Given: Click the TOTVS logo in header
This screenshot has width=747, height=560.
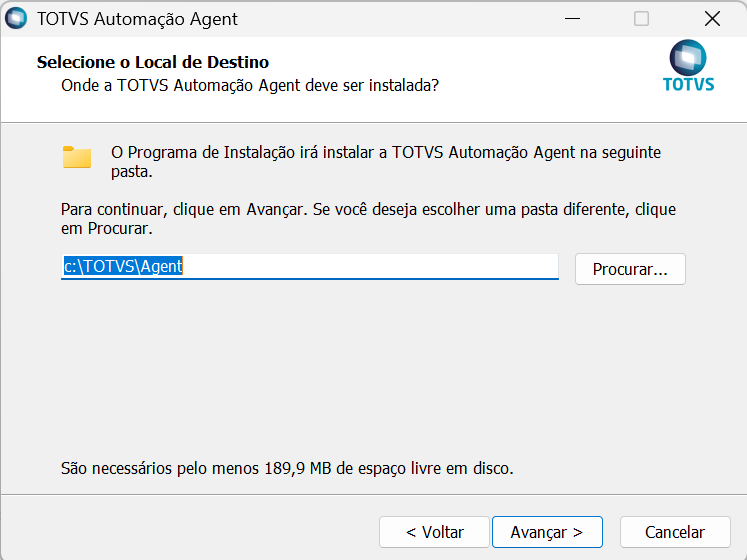Looking at the screenshot, I should coord(688,66).
